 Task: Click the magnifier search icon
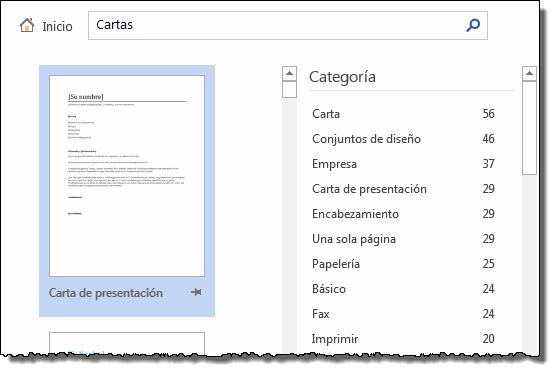point(473,25)
